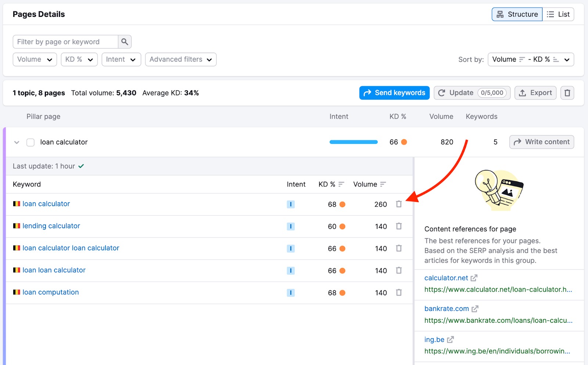The height and width of the screenshot is (365, 588).
Task: Delete the 'loan loan calculator' keyword
Action: click(399, 270)
